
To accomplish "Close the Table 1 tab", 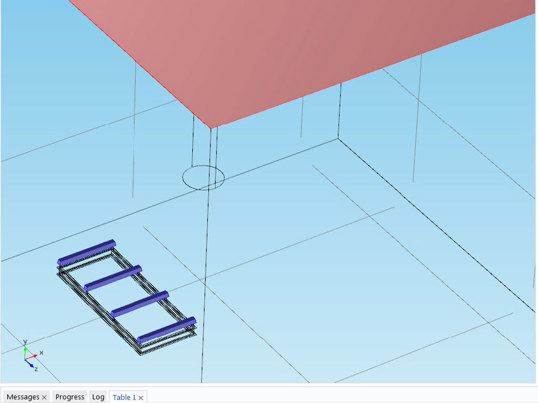I will pos(141,398).
